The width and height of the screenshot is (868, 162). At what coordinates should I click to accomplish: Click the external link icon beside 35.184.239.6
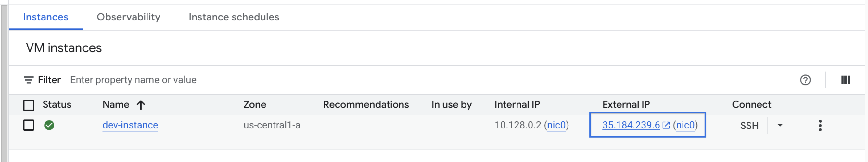pos(666,125)
